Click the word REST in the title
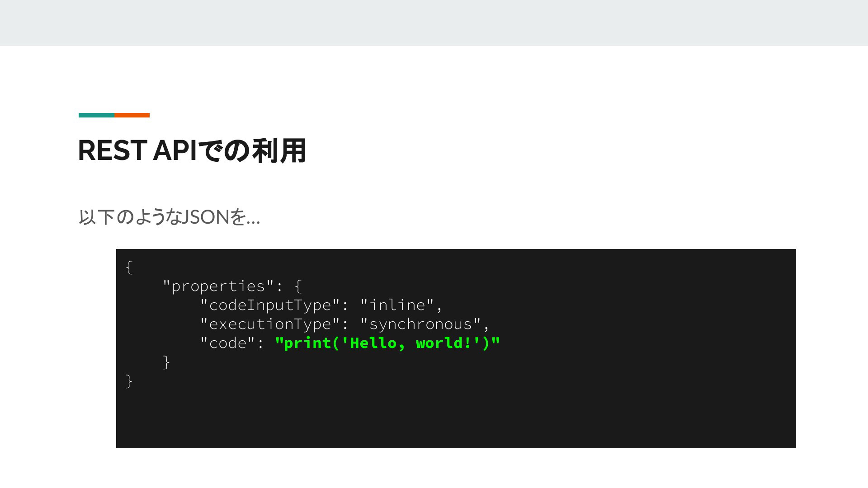The height and width of the screenshot is (488, 868). [x=112, y=150]
